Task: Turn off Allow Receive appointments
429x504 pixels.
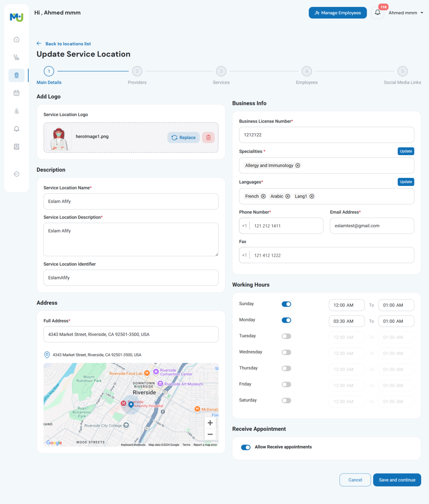Action: (245, 447)
